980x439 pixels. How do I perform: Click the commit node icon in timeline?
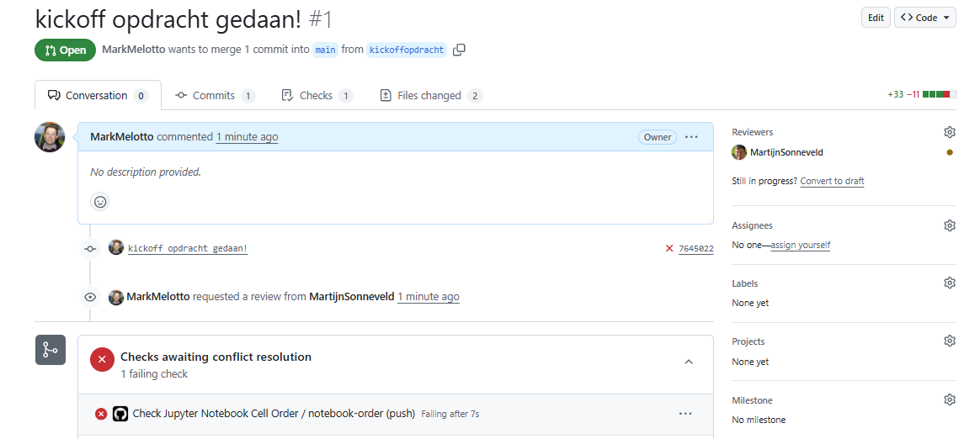point(90,249)
